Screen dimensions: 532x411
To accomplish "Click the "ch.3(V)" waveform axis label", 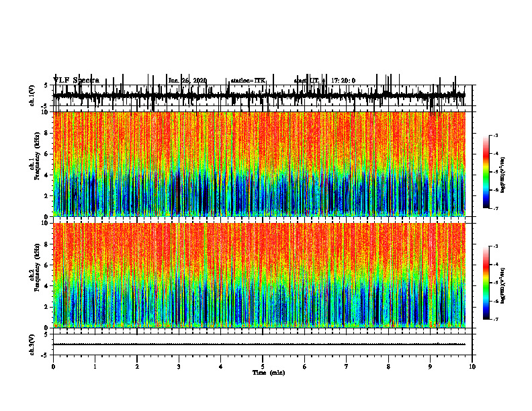I will (x=32, y=345).
